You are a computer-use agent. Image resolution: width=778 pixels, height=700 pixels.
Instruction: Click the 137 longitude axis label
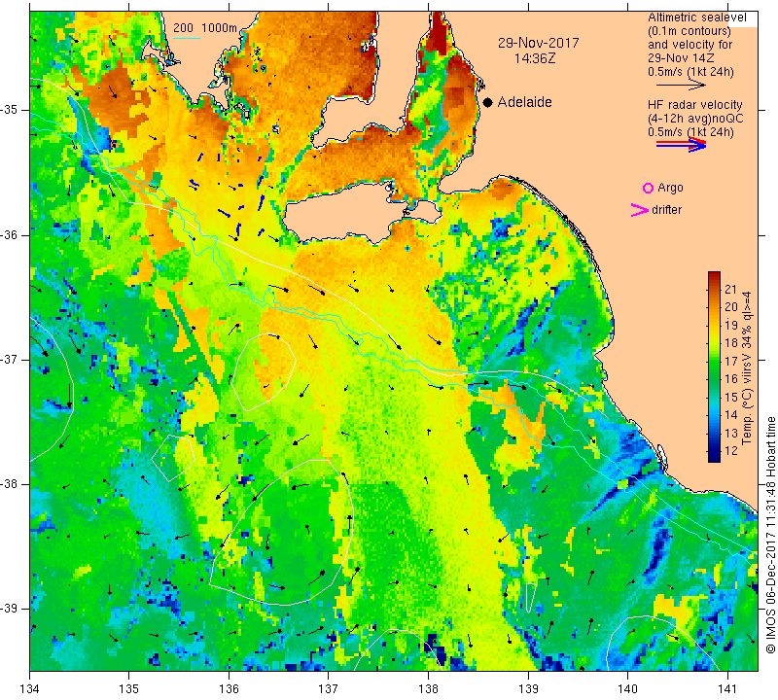tap(328, 689)
